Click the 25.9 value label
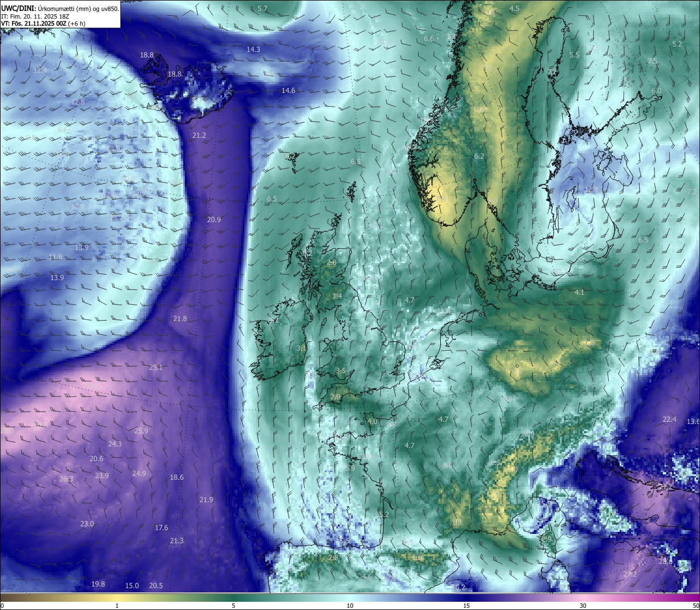Image resolution: width=700 pixels, height=610 pixels. coord(141,431)
